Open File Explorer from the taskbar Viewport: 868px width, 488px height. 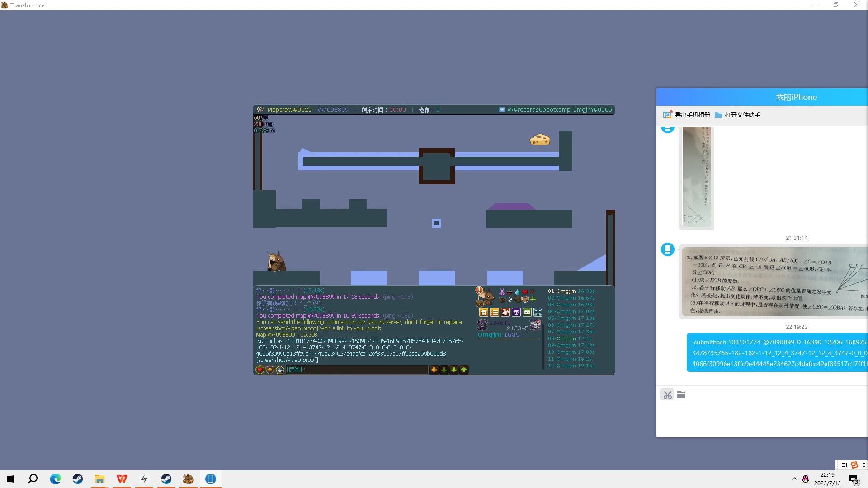99,479
